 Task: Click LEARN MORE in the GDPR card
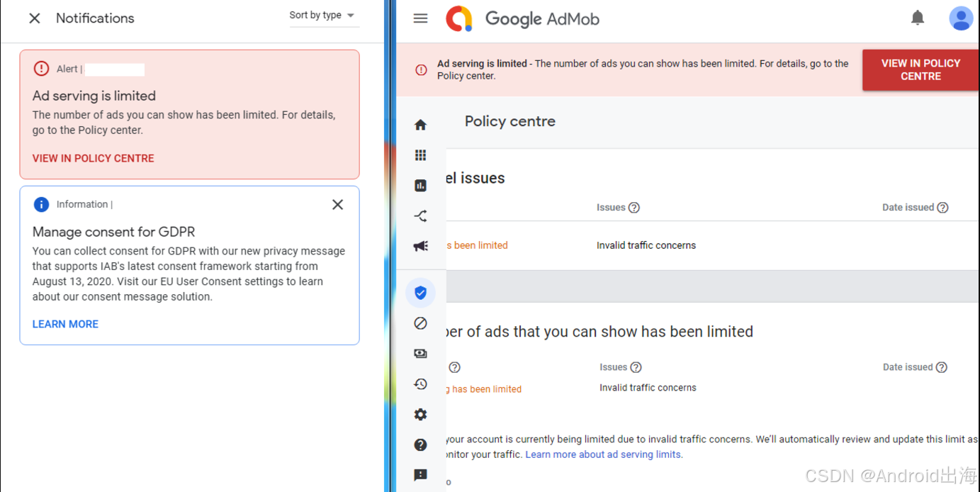pyautogui.click(x=65, y=324)
